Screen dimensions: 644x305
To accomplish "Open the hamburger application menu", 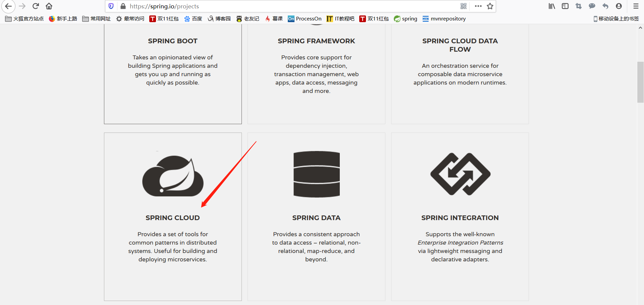I will (636, 6).
